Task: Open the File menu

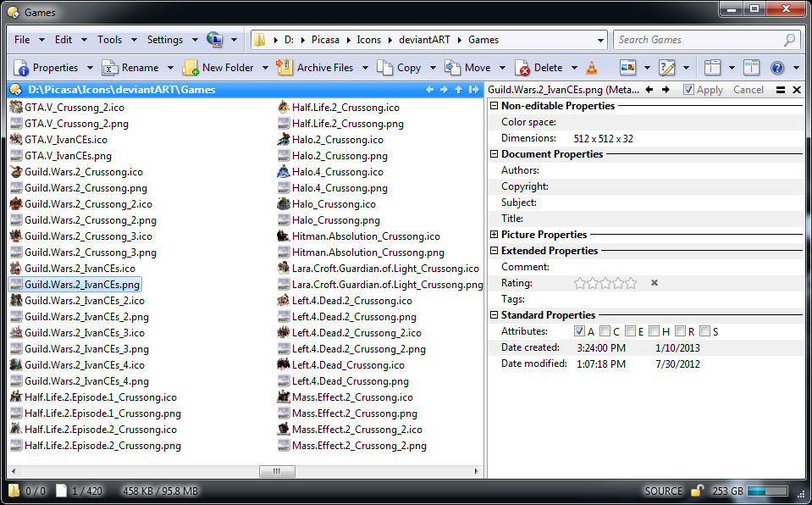Action: coord(22,40)
